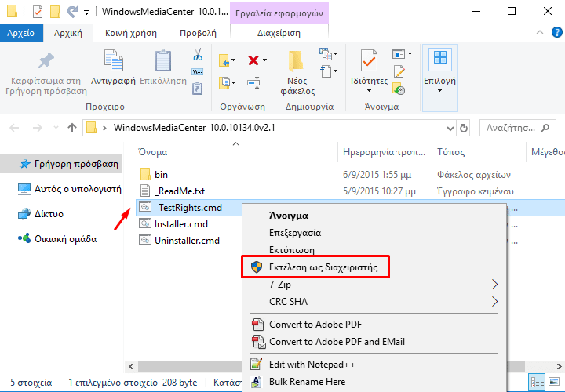Open the Αρχείο (File) tab

21,33
